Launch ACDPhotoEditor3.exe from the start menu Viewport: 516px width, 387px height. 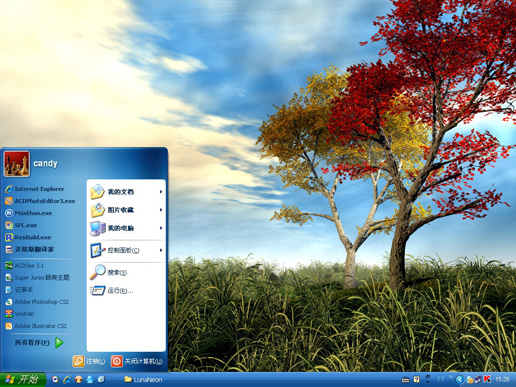pyautogui.click(x=40, y=201)
